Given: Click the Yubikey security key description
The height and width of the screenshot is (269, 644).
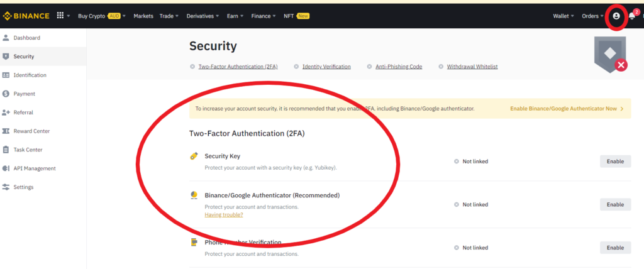Looking at the screenshot, I should coord(270,168).
